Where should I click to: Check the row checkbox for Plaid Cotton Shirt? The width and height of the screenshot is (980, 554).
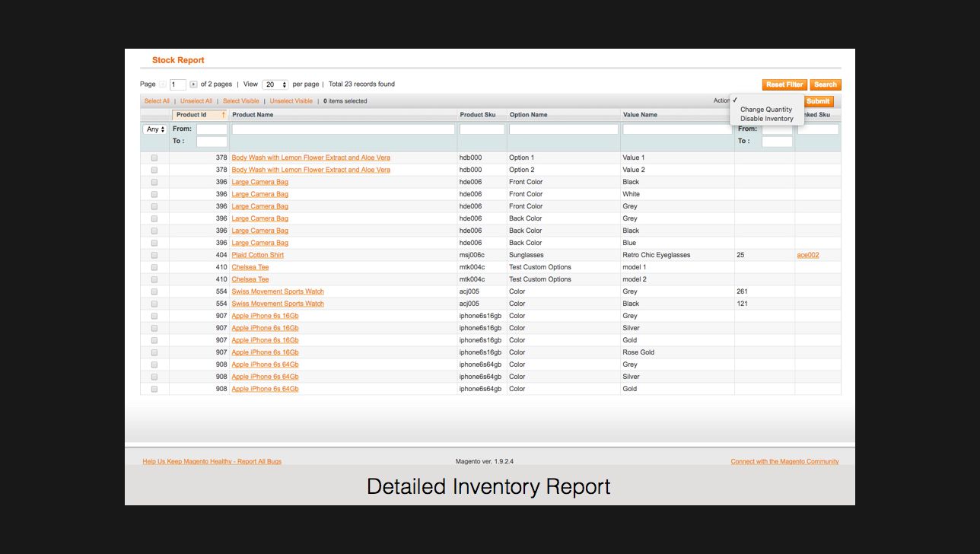click(x=154, y=255)
